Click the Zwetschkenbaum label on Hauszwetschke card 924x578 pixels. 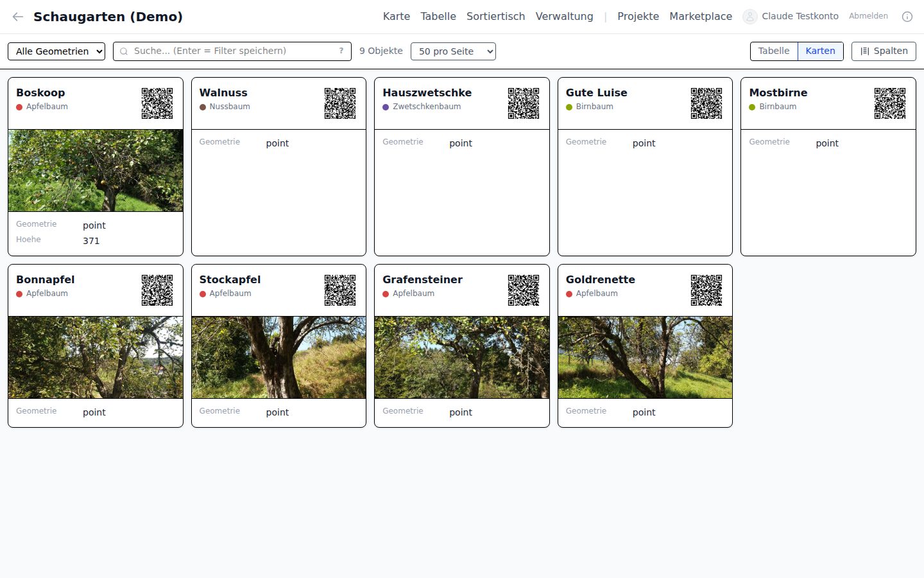point(427,107)
